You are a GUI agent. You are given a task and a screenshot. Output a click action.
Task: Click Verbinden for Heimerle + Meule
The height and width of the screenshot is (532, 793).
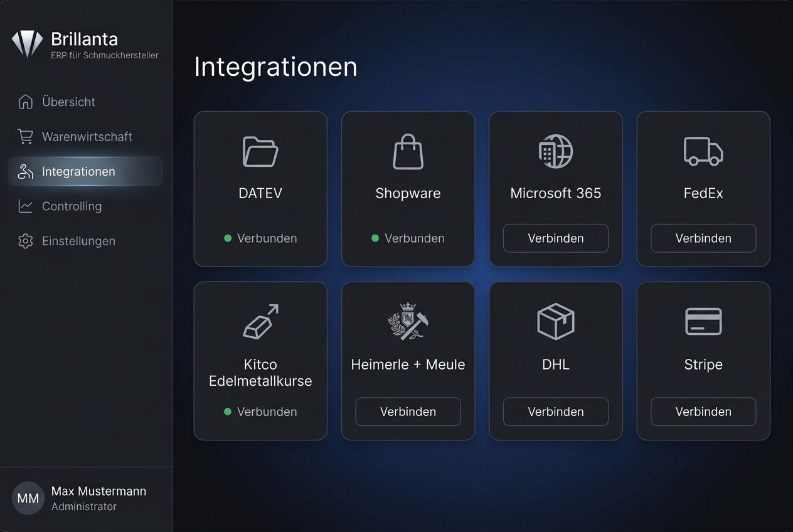408,412
